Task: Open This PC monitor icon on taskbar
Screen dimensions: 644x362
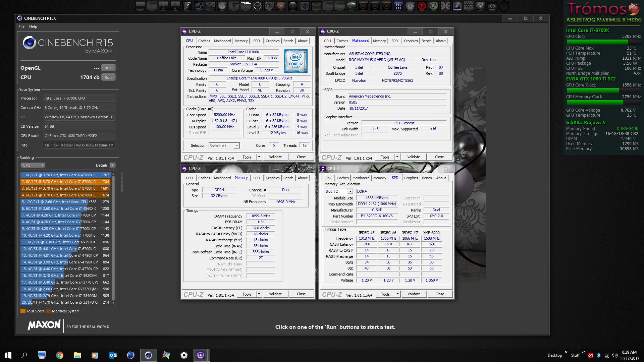Action: pyautogui.click(x=42, y=355)
